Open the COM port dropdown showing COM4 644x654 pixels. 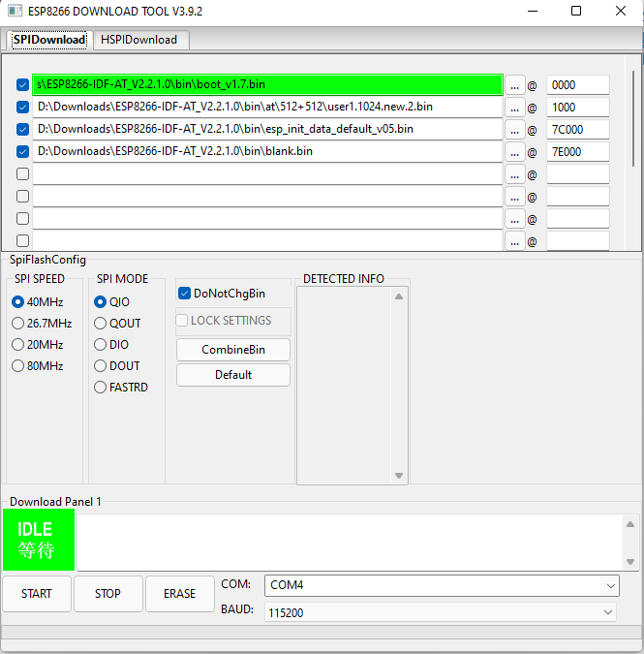pos(442,585)
